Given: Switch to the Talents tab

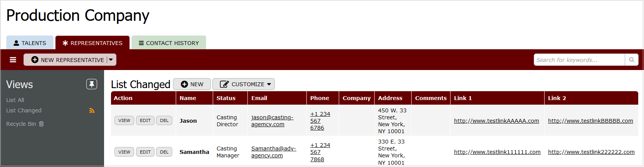Looking at the screenshot, I should [x=30, y=43].
